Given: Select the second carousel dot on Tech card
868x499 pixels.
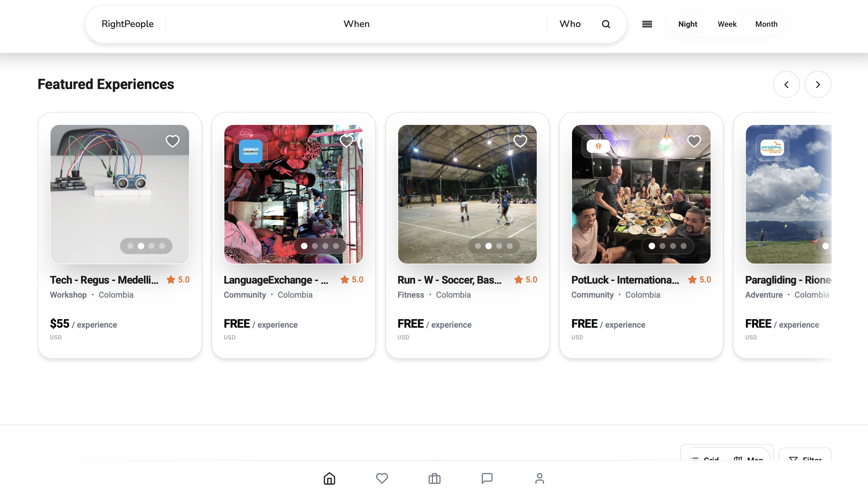Looking at the screenshot, I should 141,246.
